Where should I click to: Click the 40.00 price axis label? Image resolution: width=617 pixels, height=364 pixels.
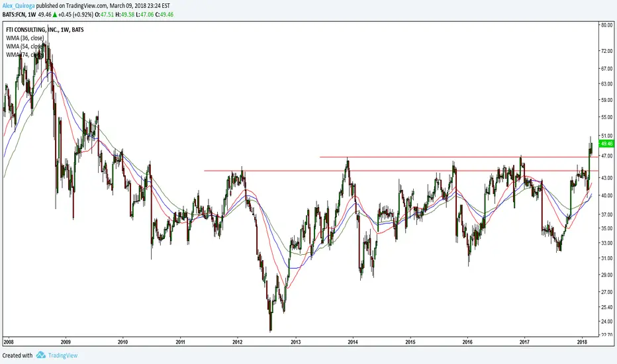607,196
